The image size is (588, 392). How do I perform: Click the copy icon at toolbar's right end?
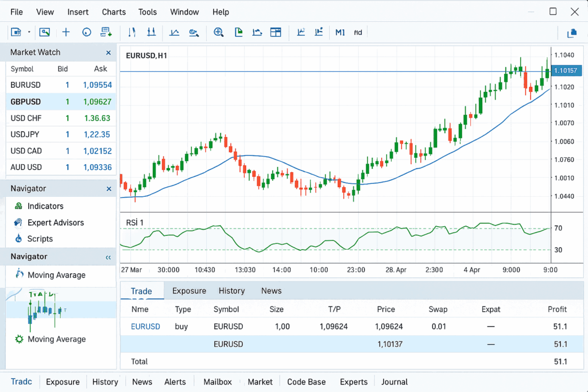pos(571,33)
